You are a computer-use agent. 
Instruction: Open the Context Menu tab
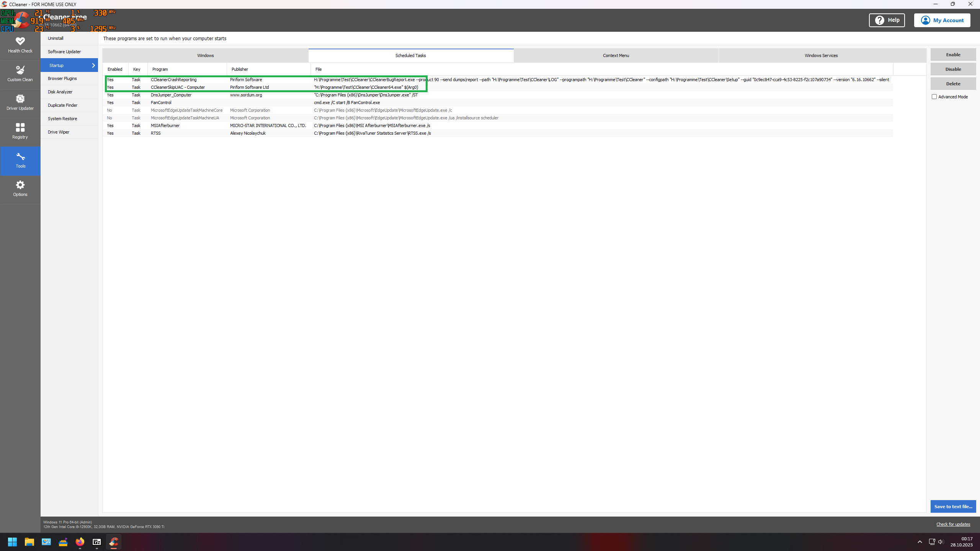(x=615, y=55)
